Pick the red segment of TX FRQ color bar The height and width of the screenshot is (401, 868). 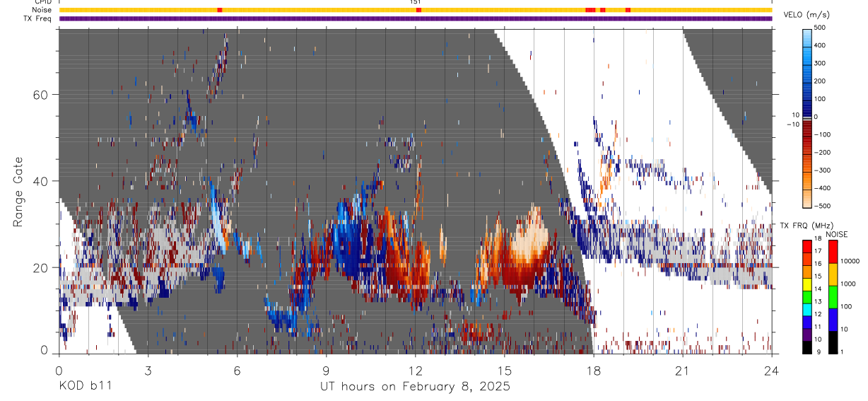coord(807,245)
